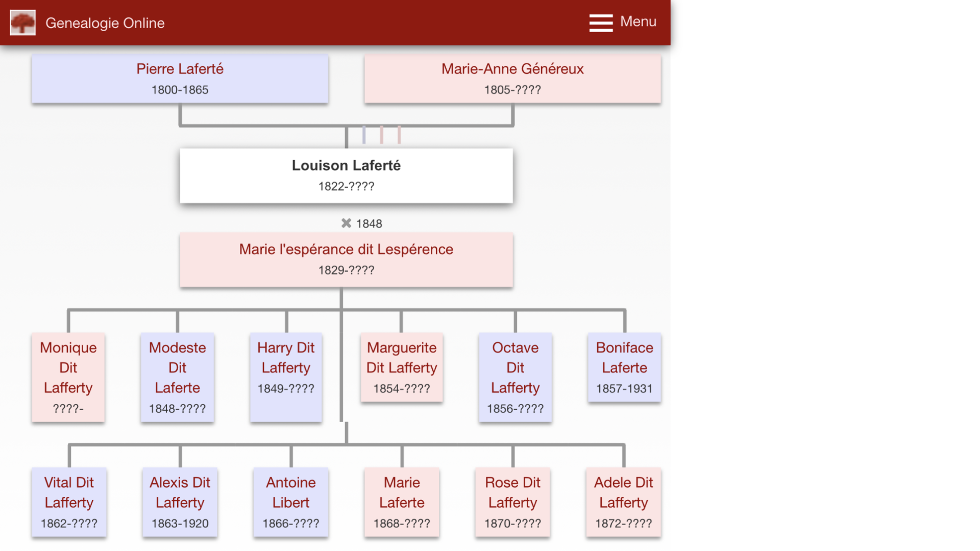
Task: Open Marie-Anne Généreux's profile
Action: click(x=512, y=79)
